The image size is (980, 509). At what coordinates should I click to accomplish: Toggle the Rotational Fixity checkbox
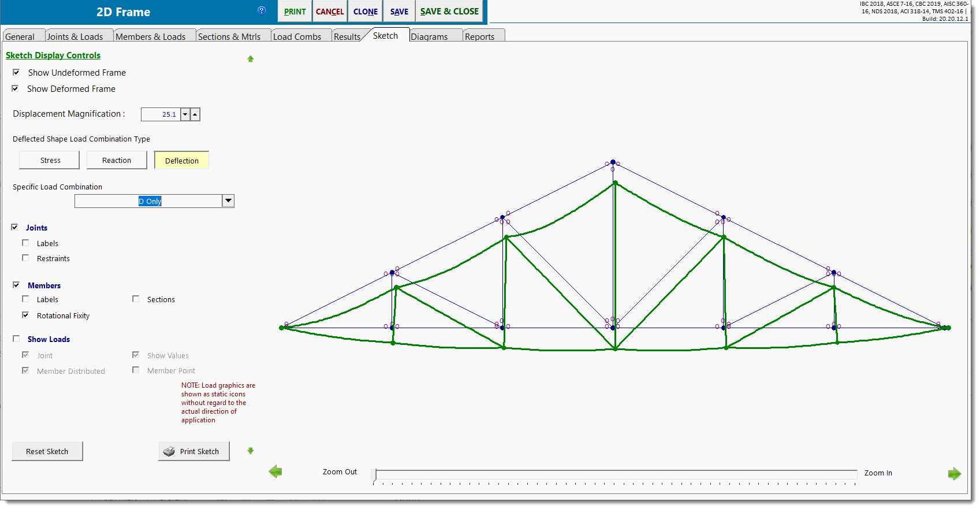pos(25,315)
